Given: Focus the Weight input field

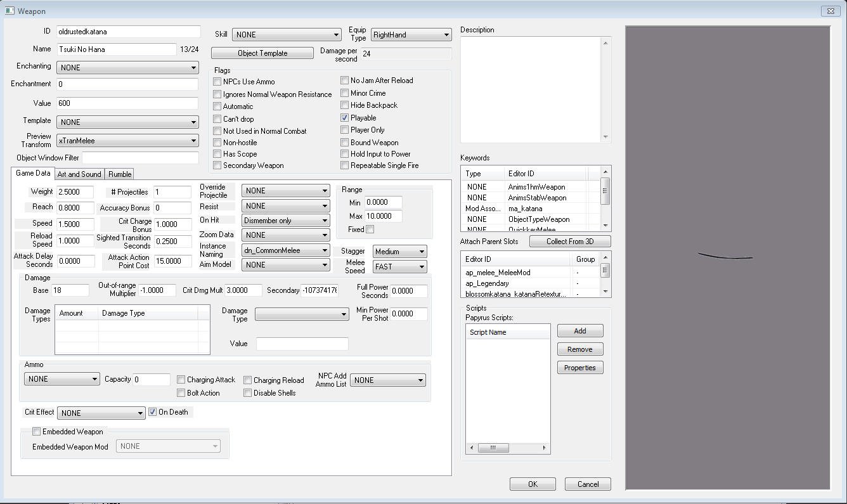Looking at the screenshot, I should (75, 192).
